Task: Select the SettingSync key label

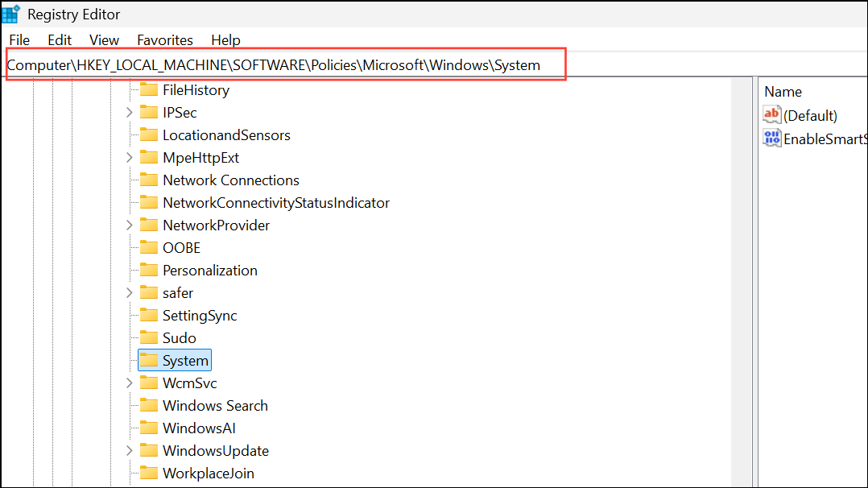Action: (x=200, y=316)
